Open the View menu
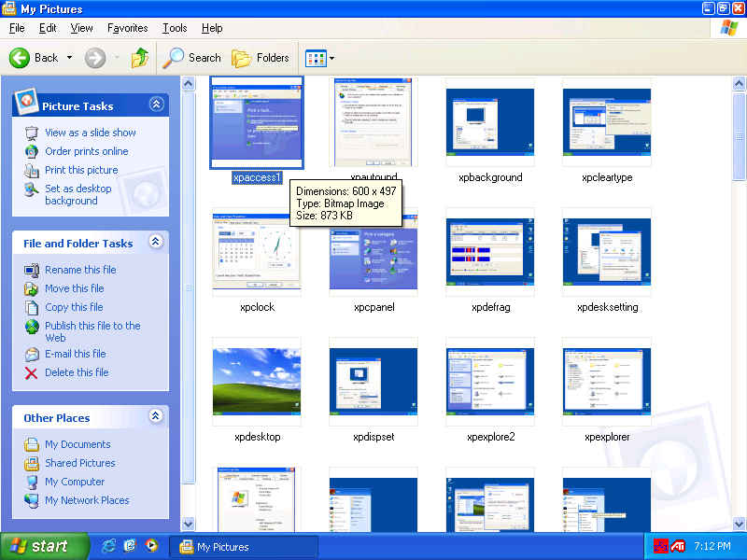747x560 pixels. 81,28
